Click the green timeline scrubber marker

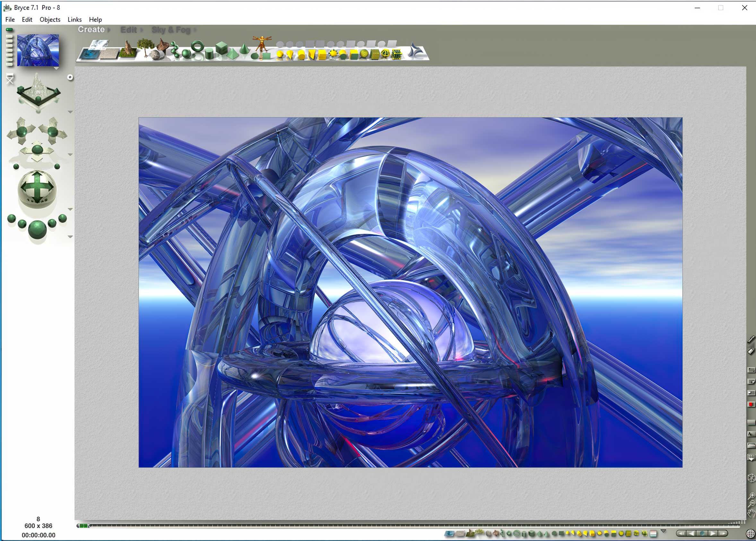pyautogui.click(x=83, y=526)
